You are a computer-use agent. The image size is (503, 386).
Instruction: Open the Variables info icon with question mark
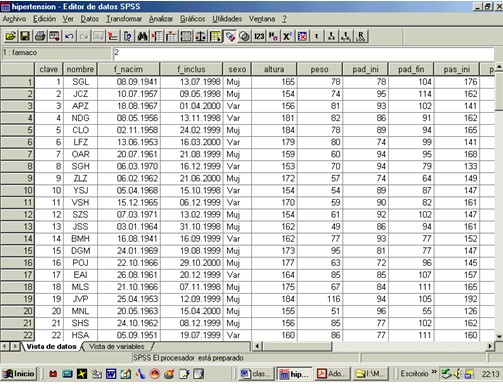pyautogui.click(x=128, y=36)
